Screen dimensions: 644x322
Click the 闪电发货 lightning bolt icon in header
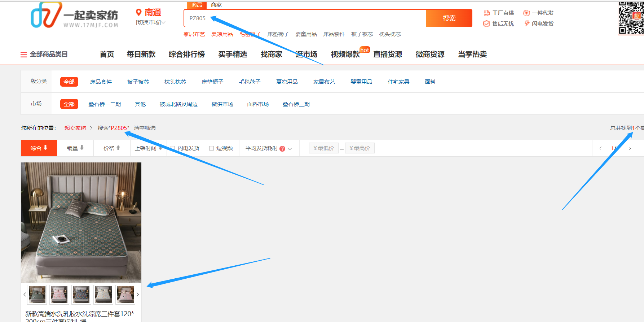[x=527, y=23]
